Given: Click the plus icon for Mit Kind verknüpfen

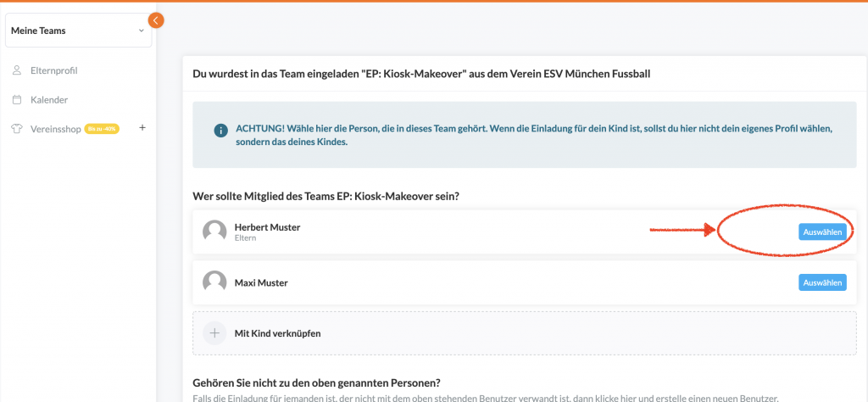Looking at the screenshot, I should pyautogui.click(x=215, y=333).
